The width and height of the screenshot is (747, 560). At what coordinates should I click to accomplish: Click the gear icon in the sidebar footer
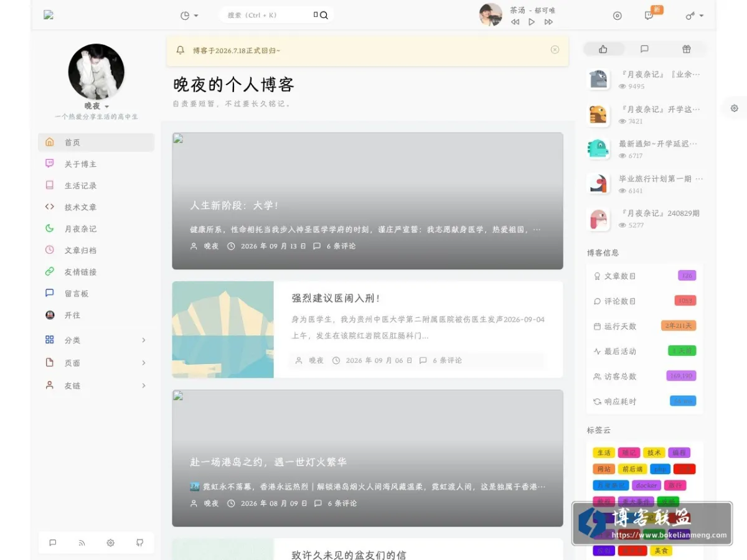point(111,543)
